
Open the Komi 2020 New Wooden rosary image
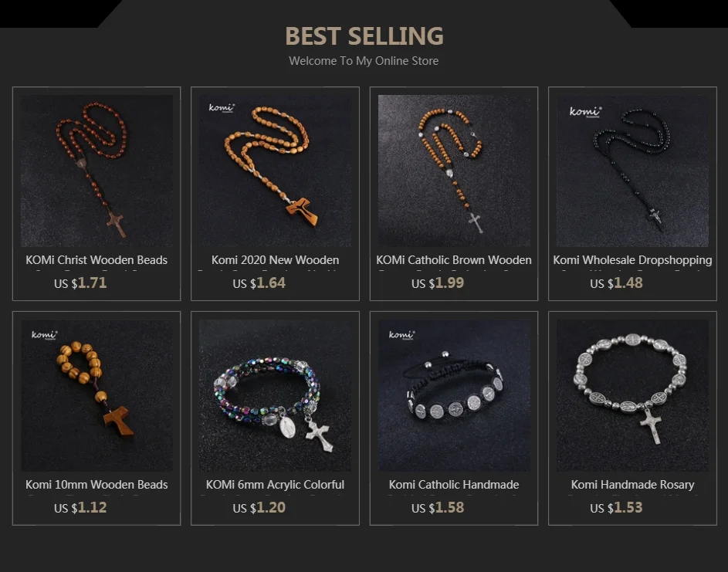pos(276,171)
